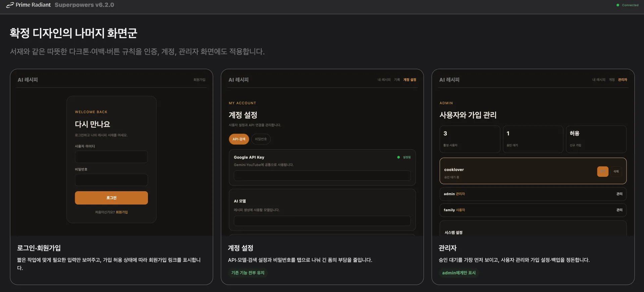Click the AI 모델 input field
644x292 pixels.
point(322,221)
